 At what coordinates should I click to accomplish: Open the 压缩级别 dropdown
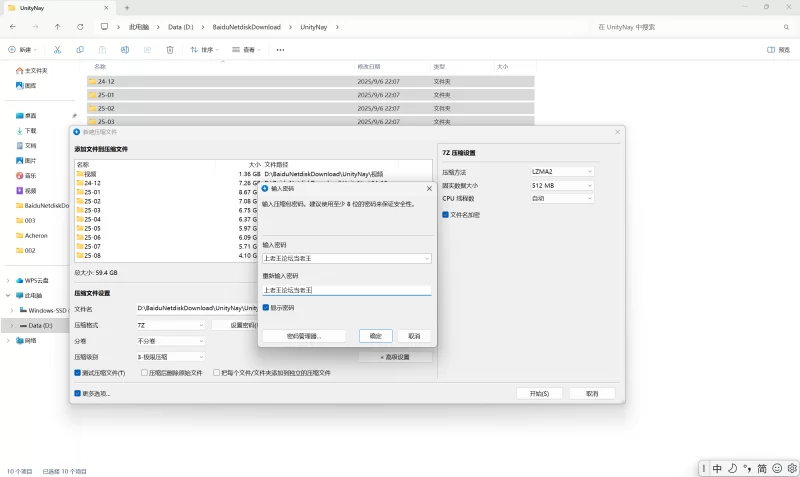coord(170,356)
